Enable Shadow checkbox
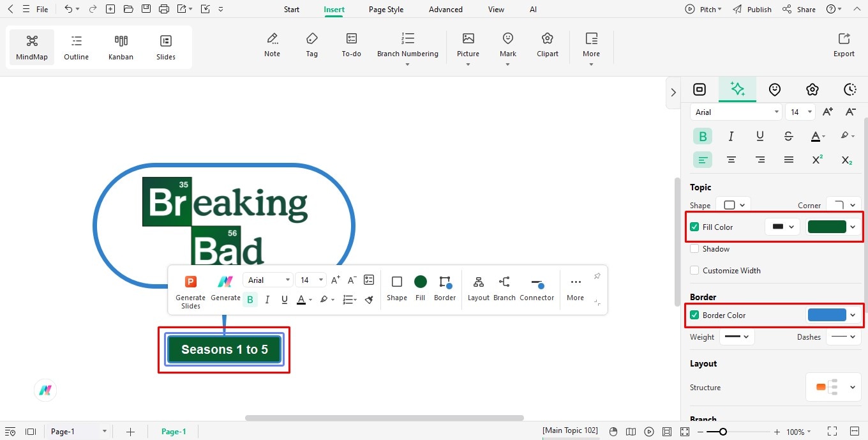This screenshot has height=440, width=868. [694, 249]
